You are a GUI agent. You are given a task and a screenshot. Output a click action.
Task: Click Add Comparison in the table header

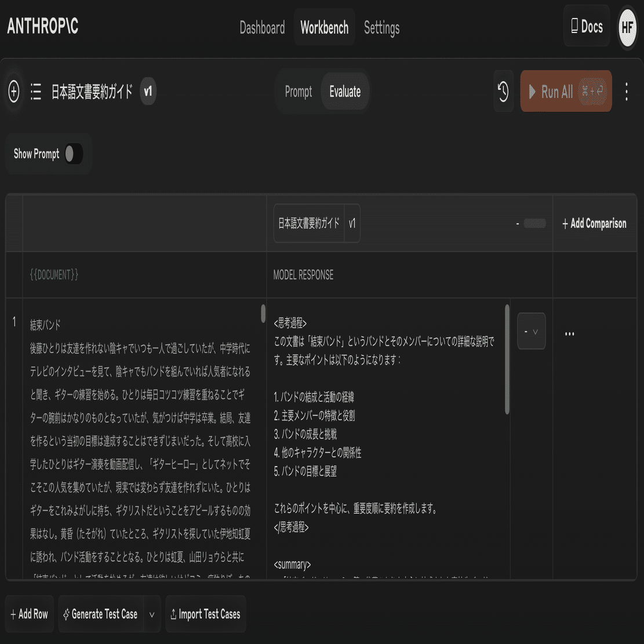pyautogui.click(x=594, y=223)
